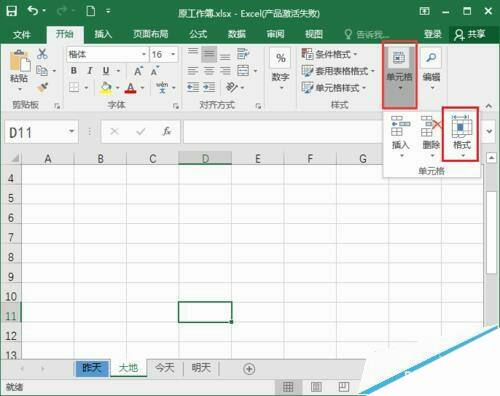Image resolution: width=500 pixels, height=396 pixels.
Task: Open the text orientation tool
Action: (231, 88)
